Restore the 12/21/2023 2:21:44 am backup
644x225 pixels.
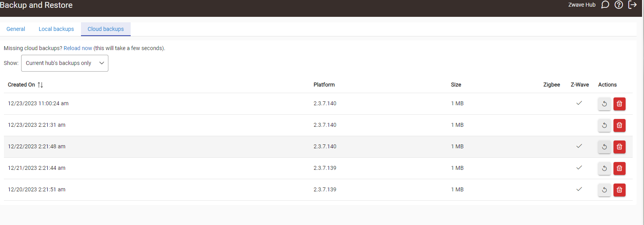click(x=604, y=169)
